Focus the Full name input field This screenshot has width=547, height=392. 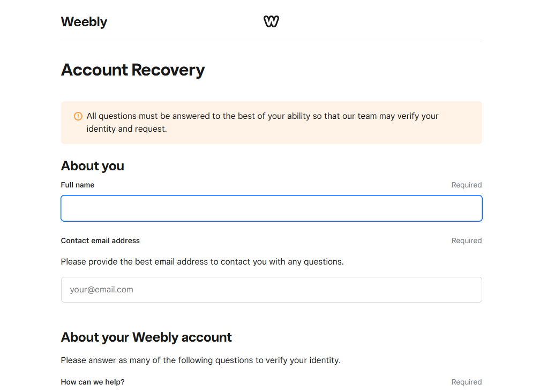[272, 208]
